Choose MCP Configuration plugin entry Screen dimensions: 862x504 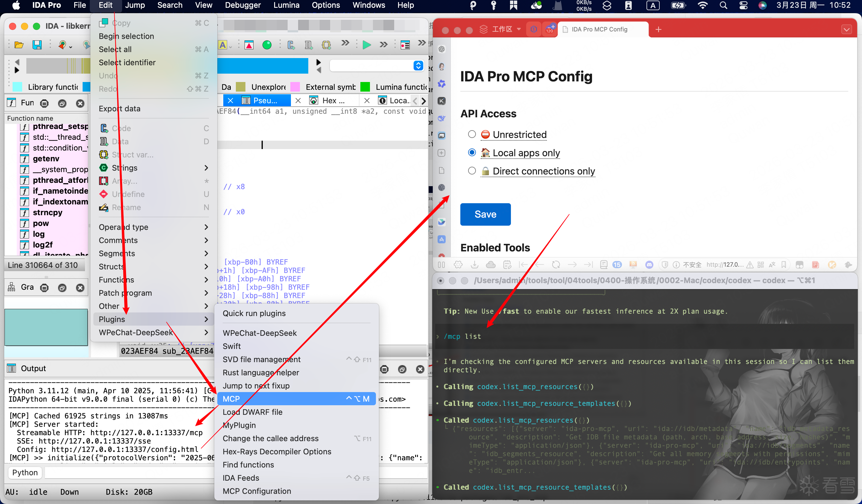(x=257, y=491)
